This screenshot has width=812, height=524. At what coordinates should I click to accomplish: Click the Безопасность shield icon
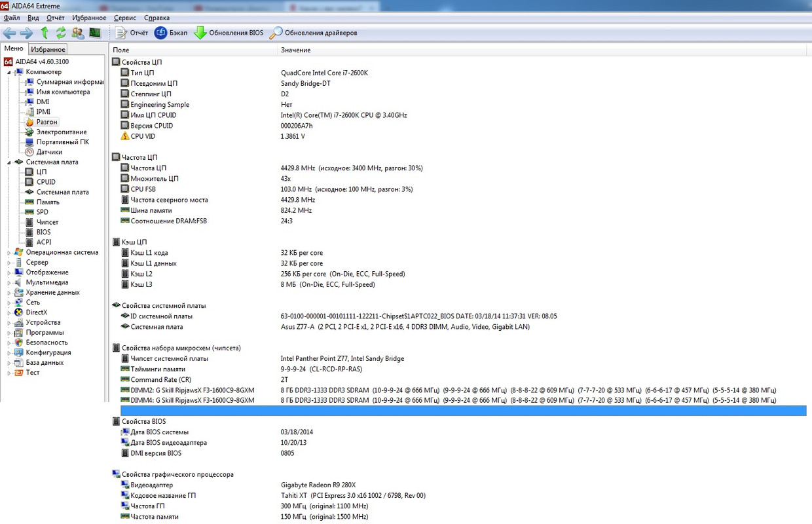19,343
